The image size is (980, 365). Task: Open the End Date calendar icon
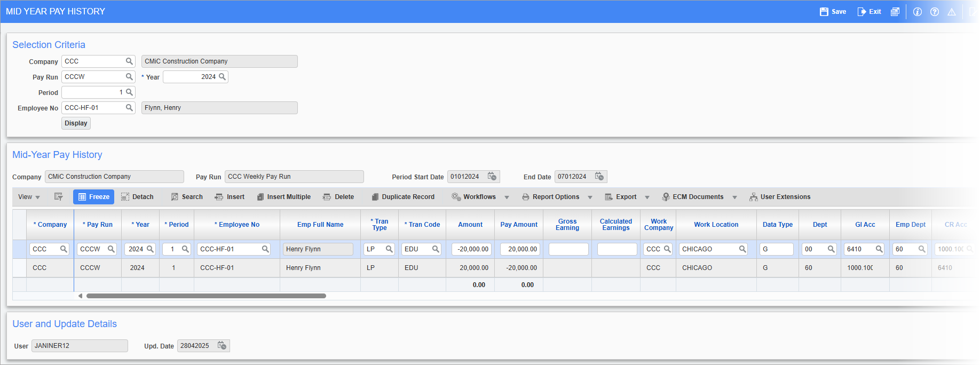coord(599,177)
